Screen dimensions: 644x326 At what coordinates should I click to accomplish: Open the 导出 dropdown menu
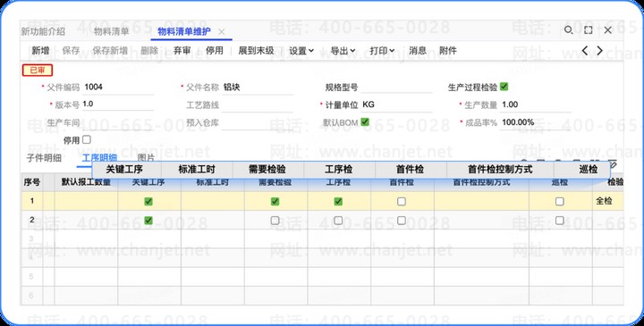pos(343,51)
